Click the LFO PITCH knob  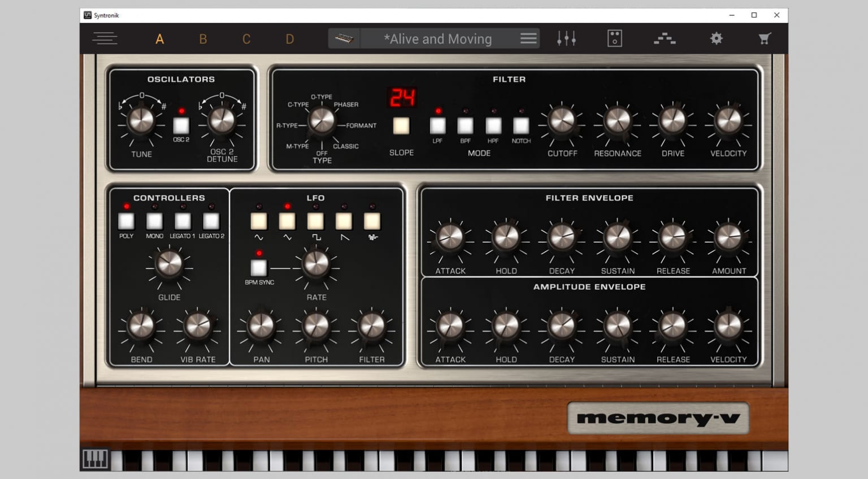(316, 326)
